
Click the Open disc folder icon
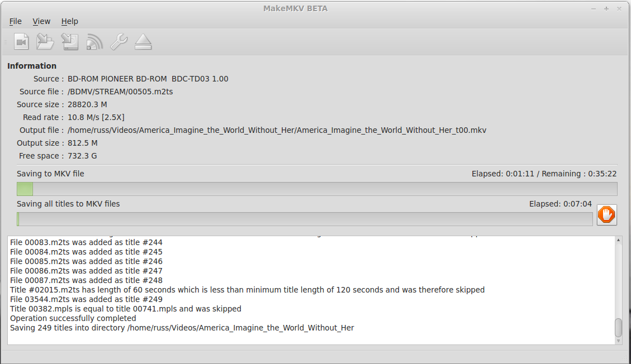pos(45,41)
